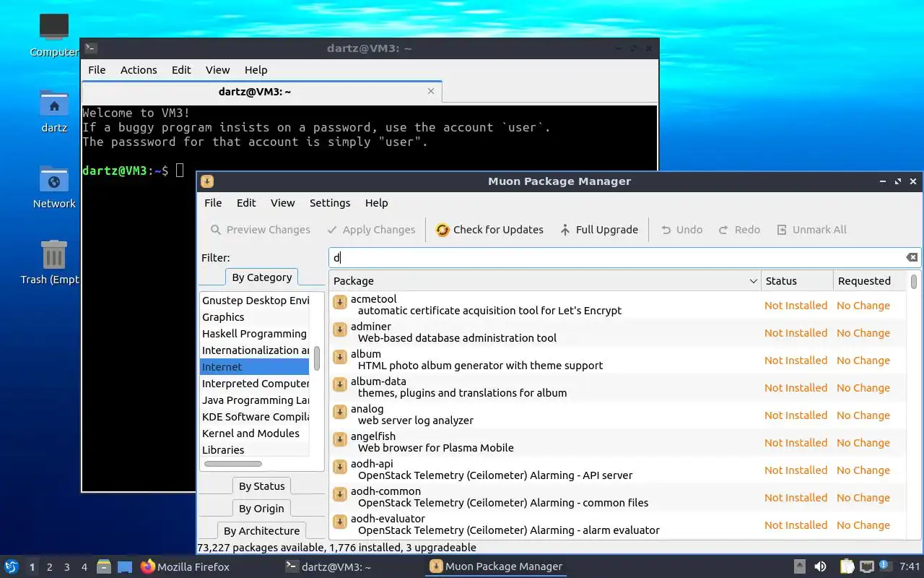Open the View menu in Muon
Image resolution: width=924 pixels, height=578 pixels.
pyautogui.click(x=282, y=203)
